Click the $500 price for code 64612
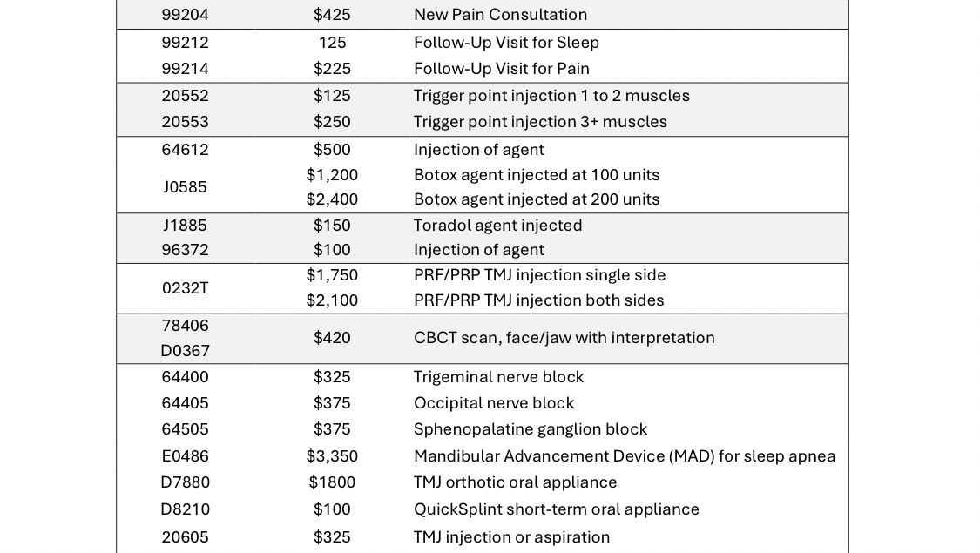The width and height of the screenshot is (980, 553). click(x=332, y=150)
